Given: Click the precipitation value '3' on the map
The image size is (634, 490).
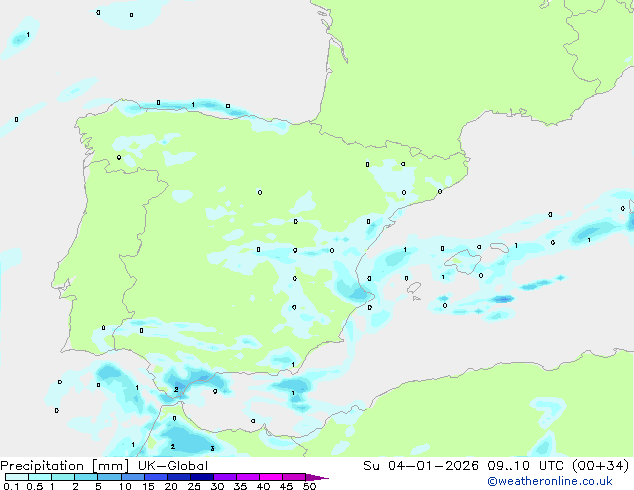Looking at the screenshot, I should 212,448.
